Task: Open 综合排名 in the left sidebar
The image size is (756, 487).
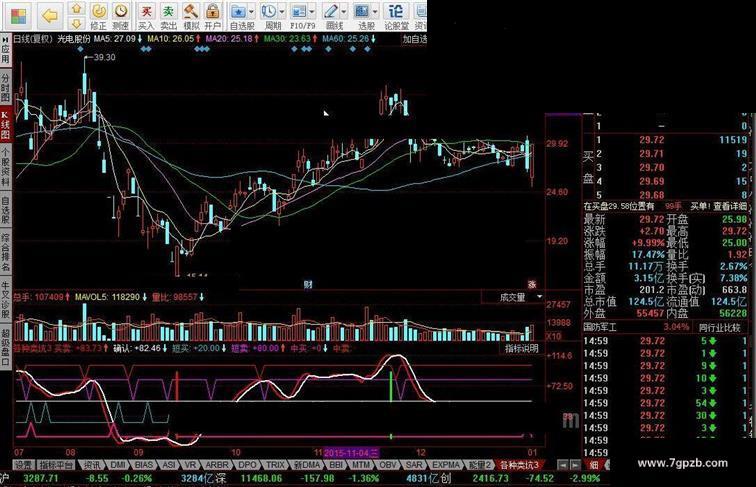Action: click(5, 252)
